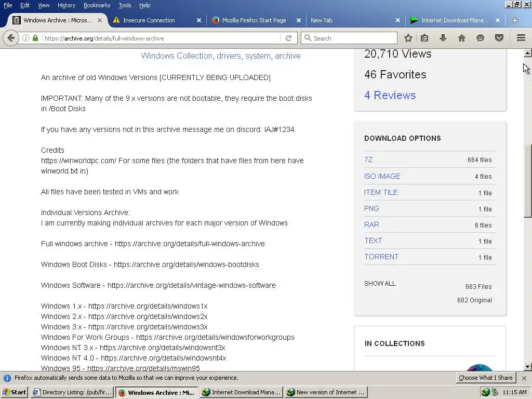Click '664 files' count beside 7Z
532x399 pixels.
point(480,160)
